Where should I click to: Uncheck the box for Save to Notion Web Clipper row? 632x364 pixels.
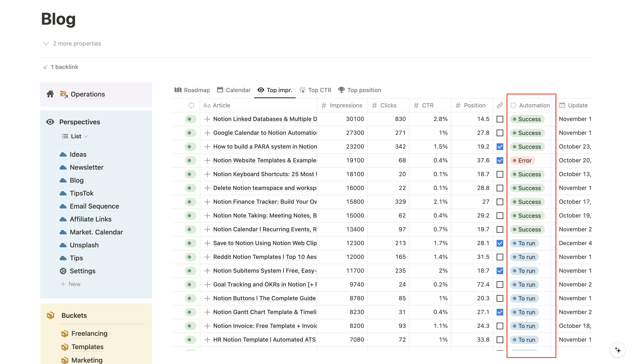tap(500, 243)
